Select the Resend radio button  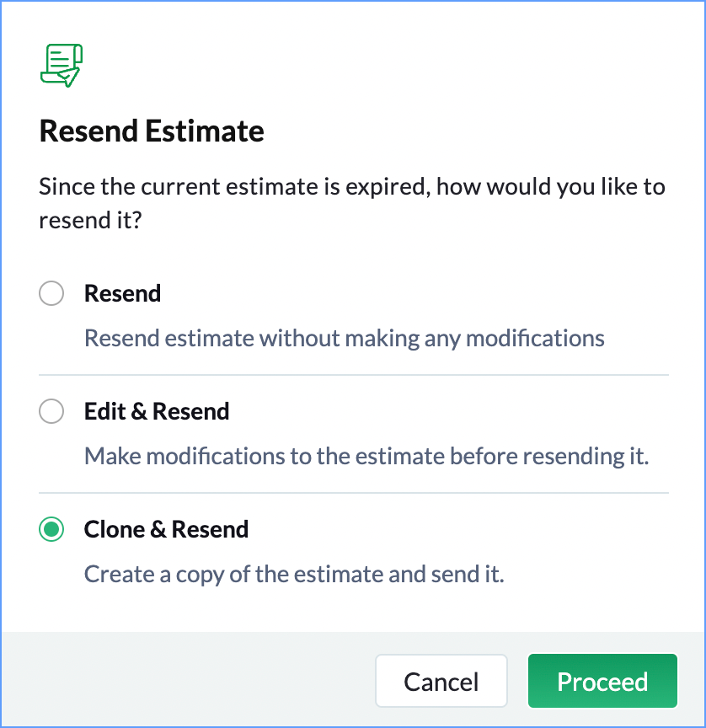(x=51, y=293)
